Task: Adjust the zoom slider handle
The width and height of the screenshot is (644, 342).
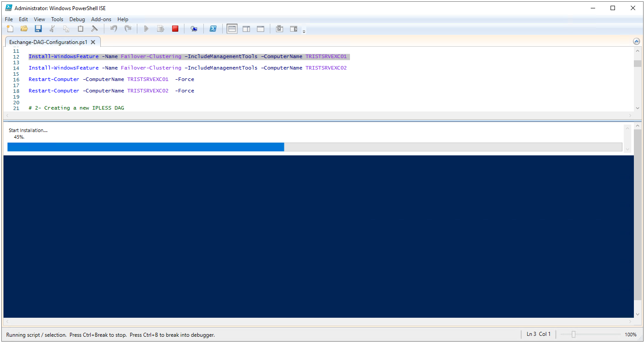Action: click(x=573, y=335)
